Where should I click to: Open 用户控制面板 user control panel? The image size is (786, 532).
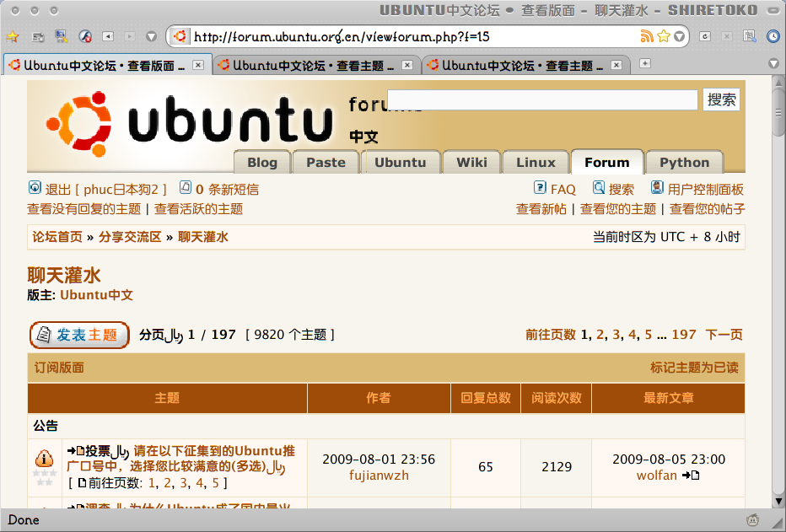point(705,190)
